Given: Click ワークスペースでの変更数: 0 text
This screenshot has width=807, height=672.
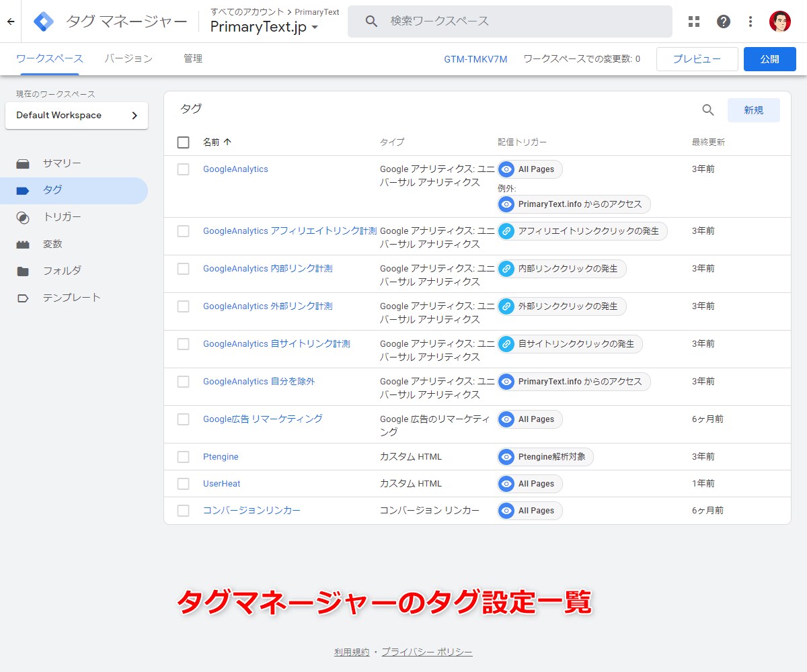Looking at the screenshot, I should (582, 59).
